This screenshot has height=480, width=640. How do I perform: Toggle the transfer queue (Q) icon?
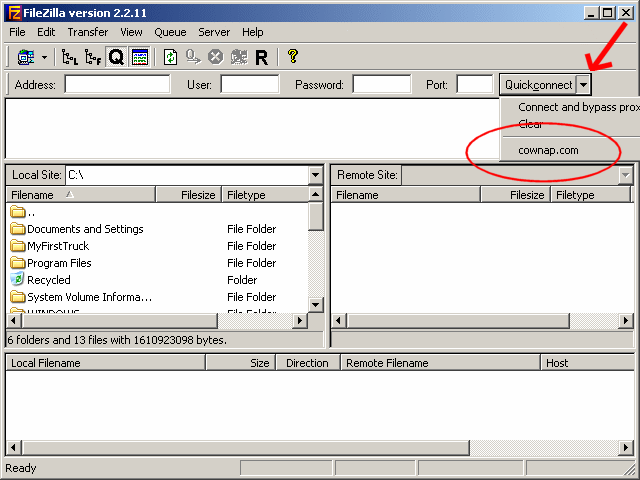[116, 57]
